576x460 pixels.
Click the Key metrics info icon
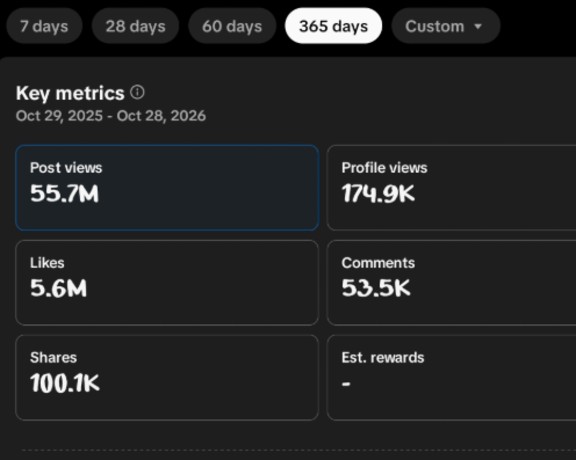137,92
